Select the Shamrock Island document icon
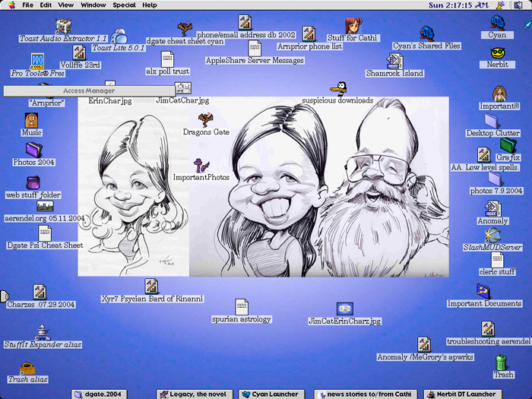The image size is (532, 399). [x=394, y=61]
